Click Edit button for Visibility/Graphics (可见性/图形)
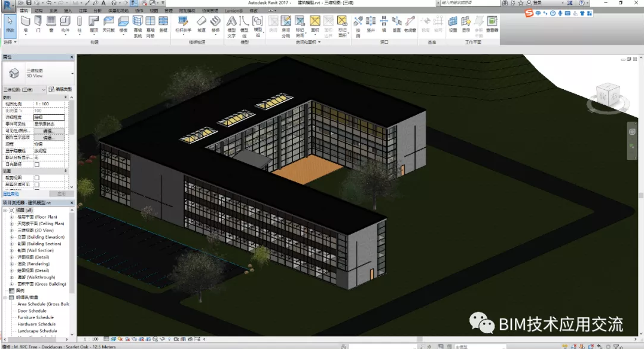This screenshot has height=349, width=644. click(x=48, y=131)
